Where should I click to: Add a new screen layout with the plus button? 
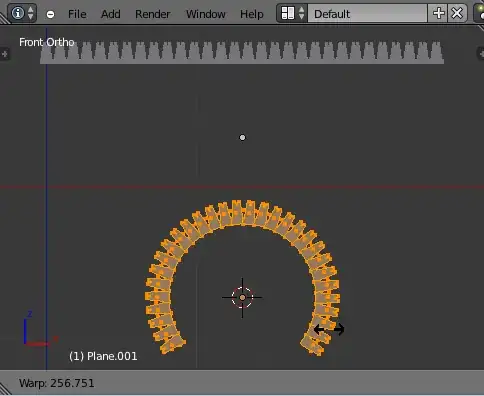point(438,13)
